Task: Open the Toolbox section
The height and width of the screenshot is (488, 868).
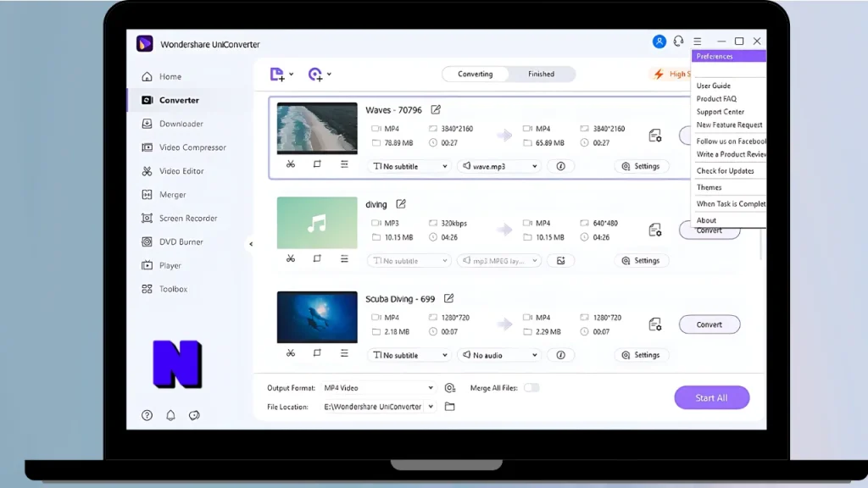Action: [x=164, y=289]
